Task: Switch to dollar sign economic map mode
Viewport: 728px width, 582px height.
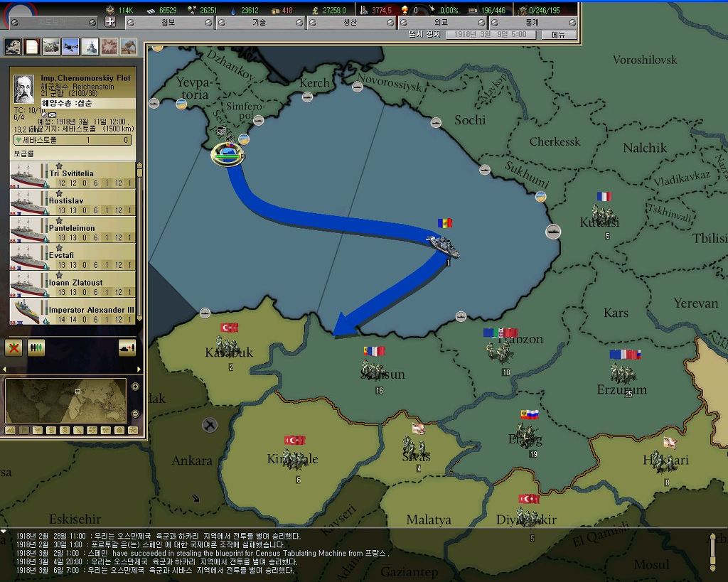Action: [51, 430]
